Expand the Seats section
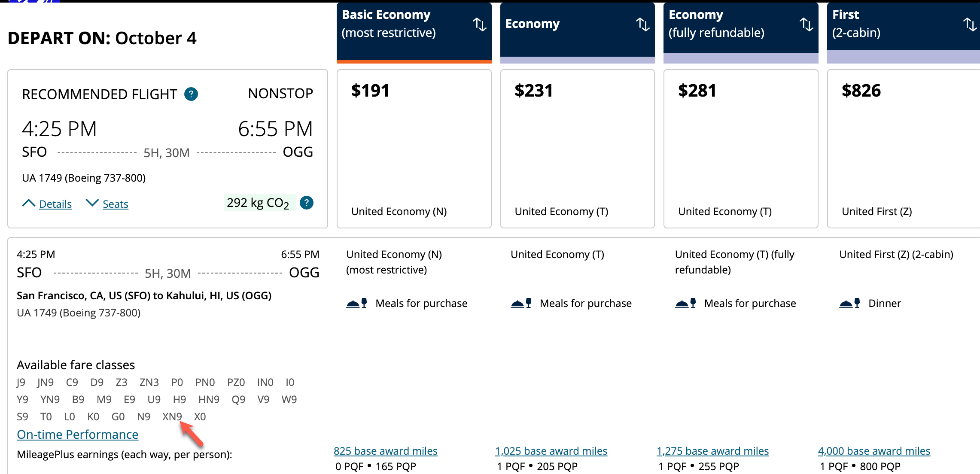This screenshot has height=474, width=980. click(x=107, y=204)
